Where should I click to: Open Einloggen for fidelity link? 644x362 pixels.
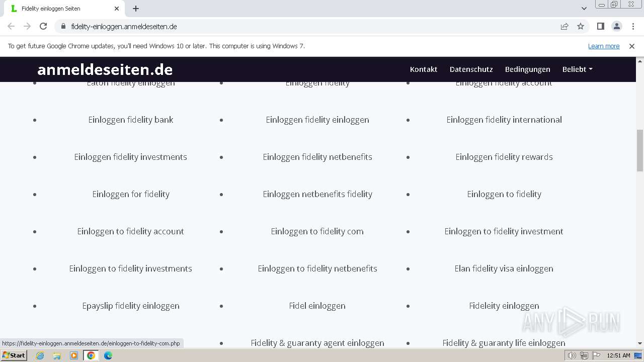(131, 194)
